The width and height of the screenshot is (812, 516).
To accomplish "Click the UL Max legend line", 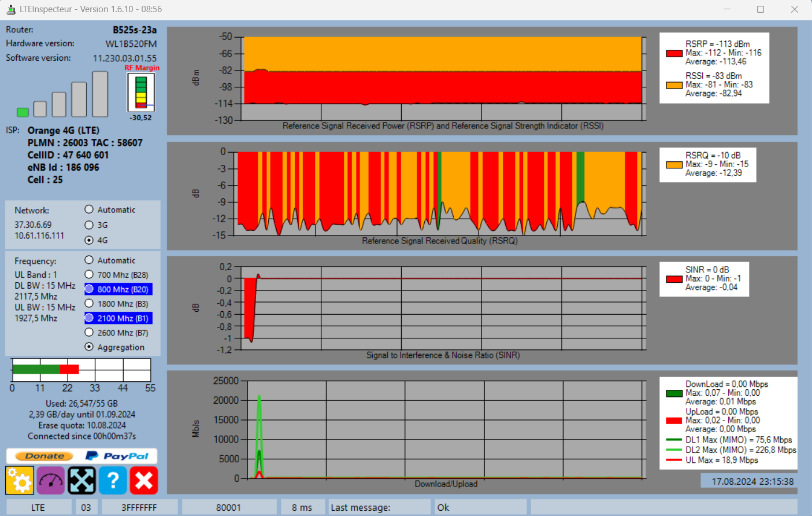I will click(674, 460).
